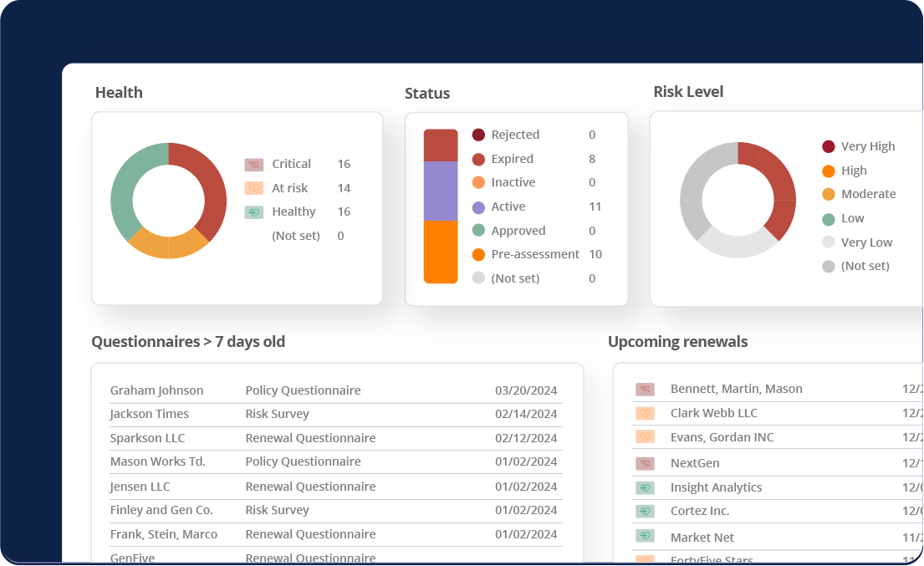This screenshot has height=566, width=924.
Task: Select the Expired status legend entry
Action: point(512,159)
